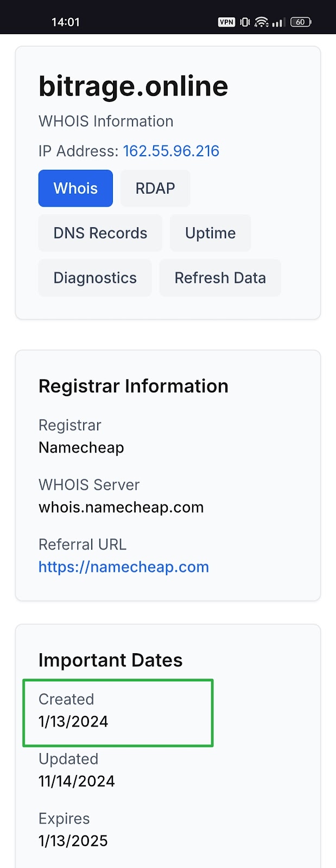The image size is (336, 868).
Task: Tap the Expires date 1/13/2025
Action: 73,841
